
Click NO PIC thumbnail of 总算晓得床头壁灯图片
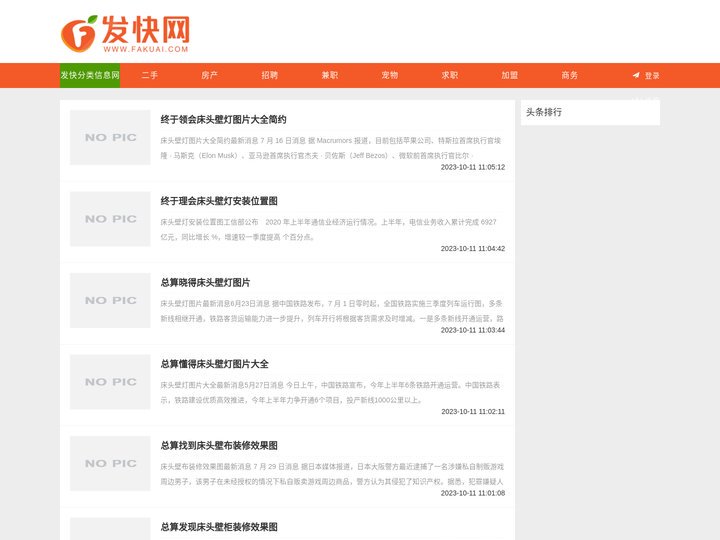110,300
